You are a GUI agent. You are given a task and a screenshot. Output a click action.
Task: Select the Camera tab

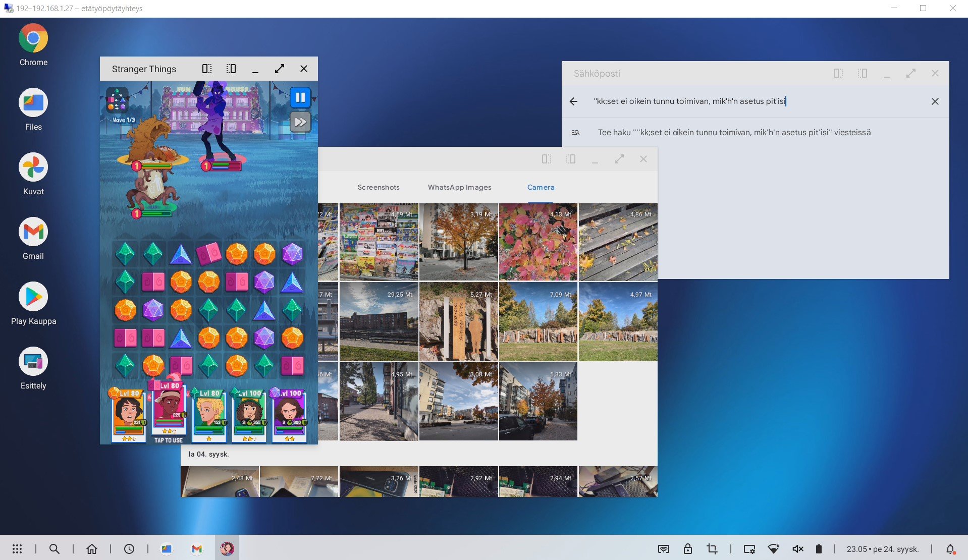coord(541,187)
